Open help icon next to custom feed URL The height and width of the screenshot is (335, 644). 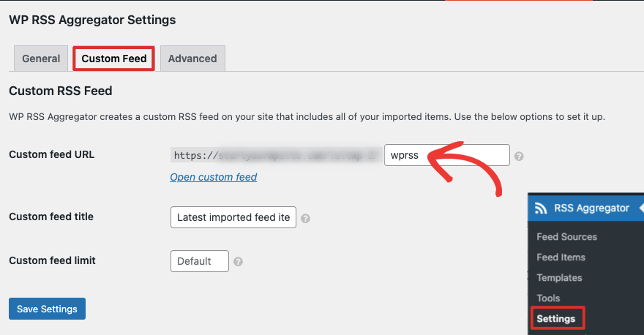tap(519, 157)
